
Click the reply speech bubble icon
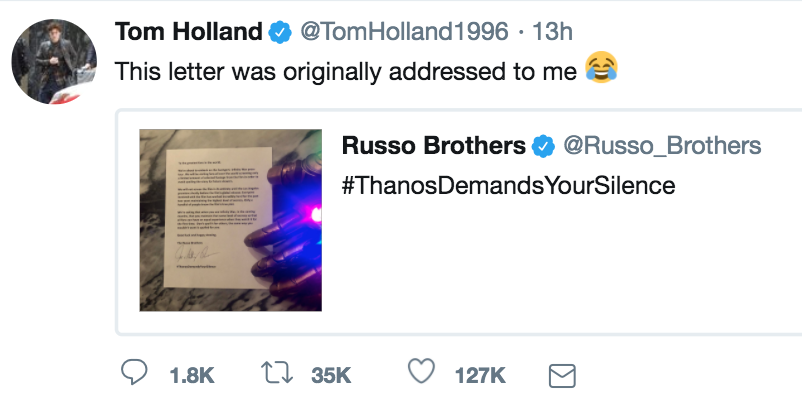click(134, 375)
